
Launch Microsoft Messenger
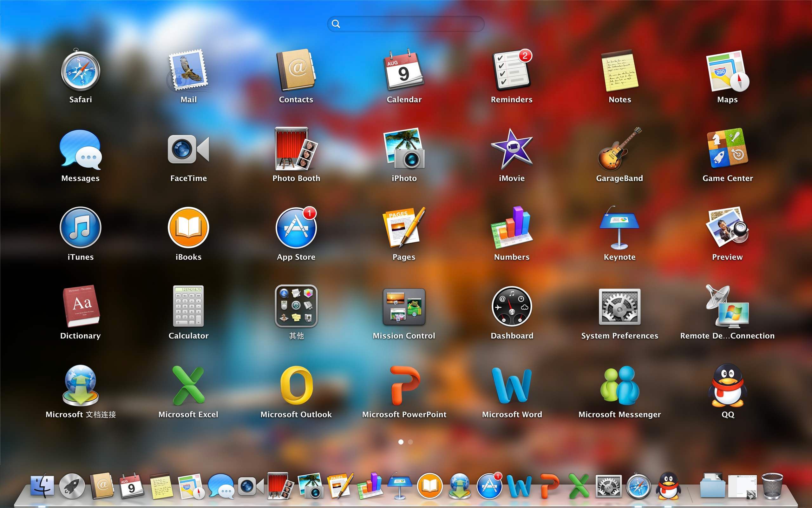(x=620, y=385)
